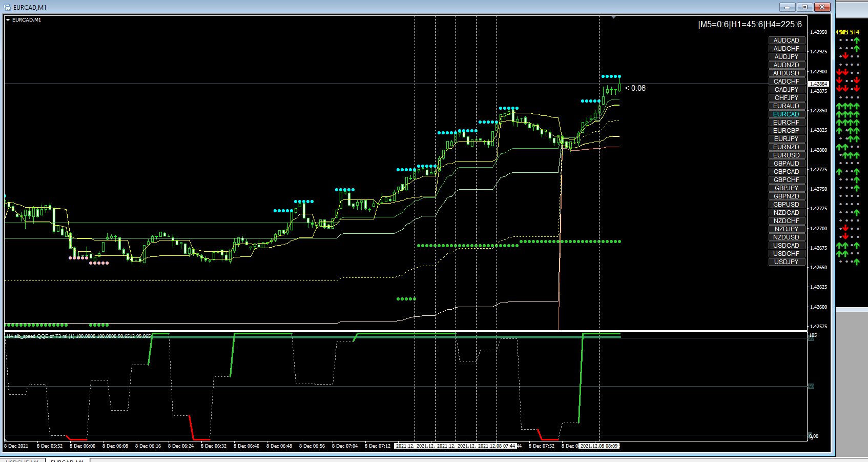
Task: Select the '< 0:06' candle timer label
Action: [635, 88]
